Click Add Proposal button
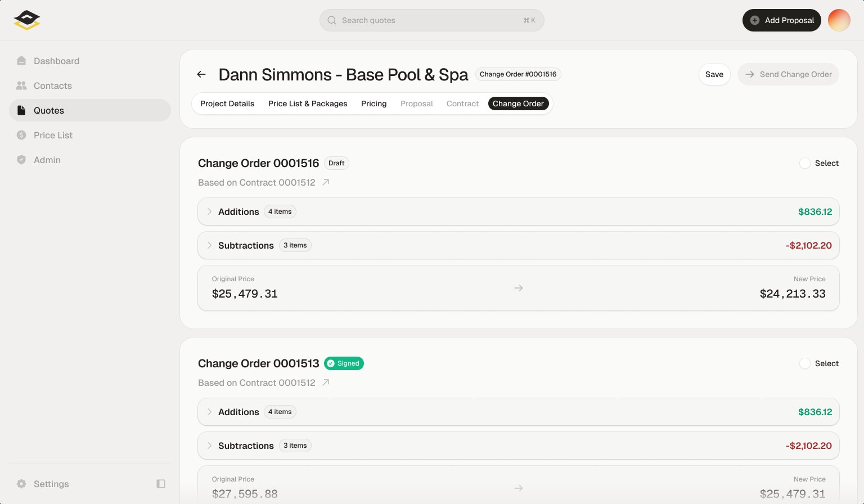 point(782,20)
